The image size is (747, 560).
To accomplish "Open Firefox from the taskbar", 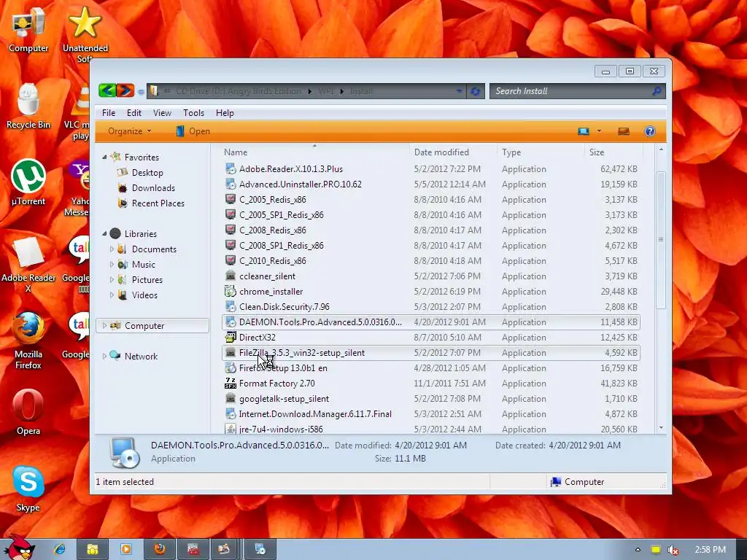I will [160, 550].
